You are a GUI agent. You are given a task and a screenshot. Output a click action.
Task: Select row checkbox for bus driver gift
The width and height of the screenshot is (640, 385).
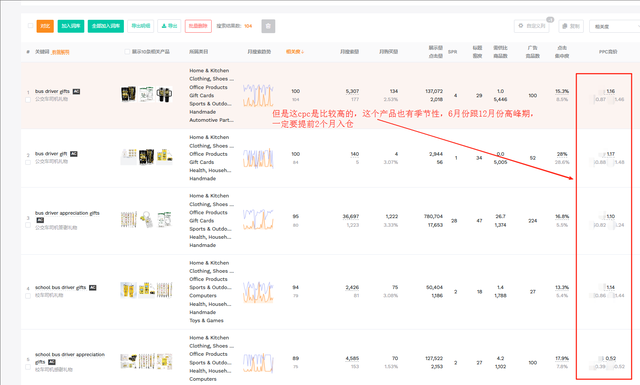(28, 162)
